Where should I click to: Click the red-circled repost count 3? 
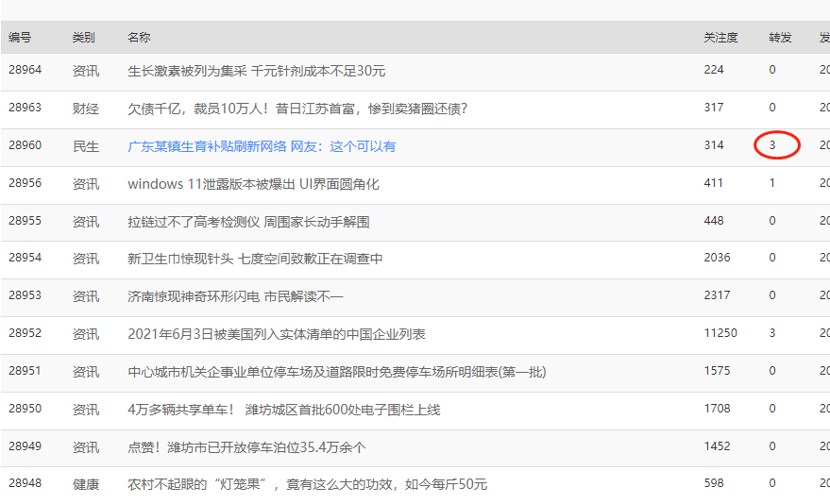pyautogui.click(x=772, y=145)
